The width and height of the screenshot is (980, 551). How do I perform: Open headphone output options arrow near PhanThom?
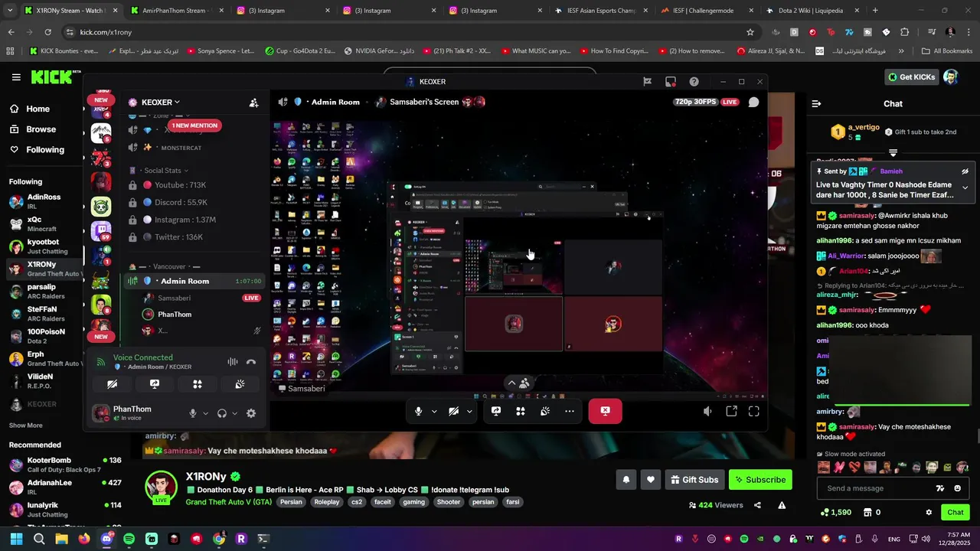234,413
